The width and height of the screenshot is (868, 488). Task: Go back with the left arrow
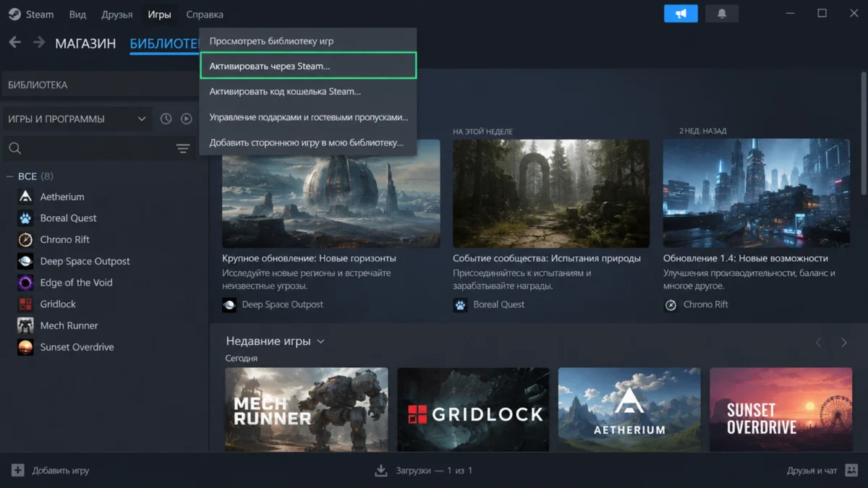pos(14,43)
